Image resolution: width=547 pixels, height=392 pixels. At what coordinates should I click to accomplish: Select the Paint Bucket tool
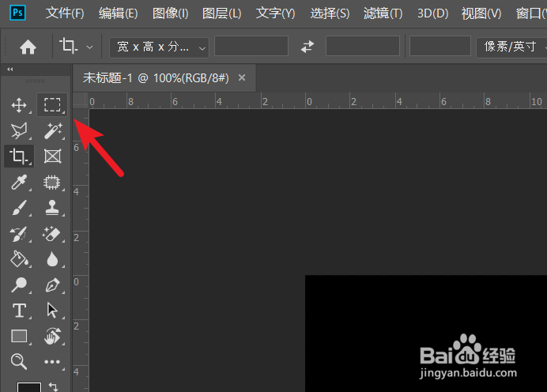click(x=19, y=259)
